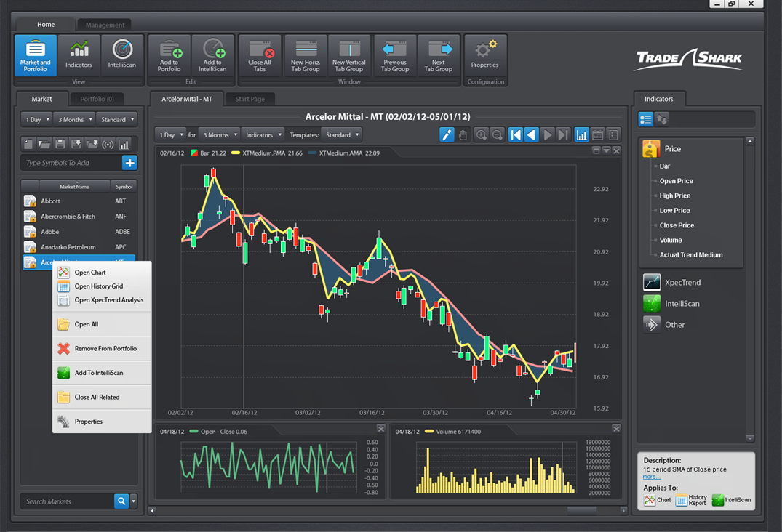Switch to list report view mode
The image size is (782, 532).
point(613,135)
